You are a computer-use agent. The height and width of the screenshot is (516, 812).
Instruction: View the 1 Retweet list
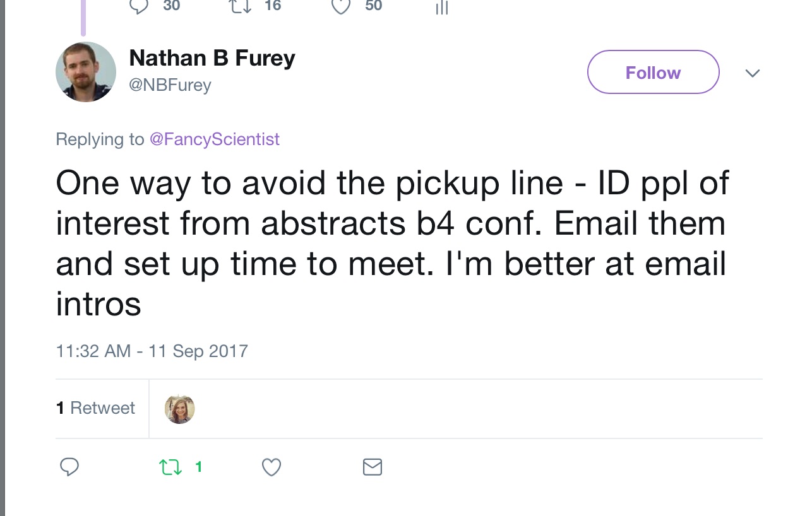point(95,408)
